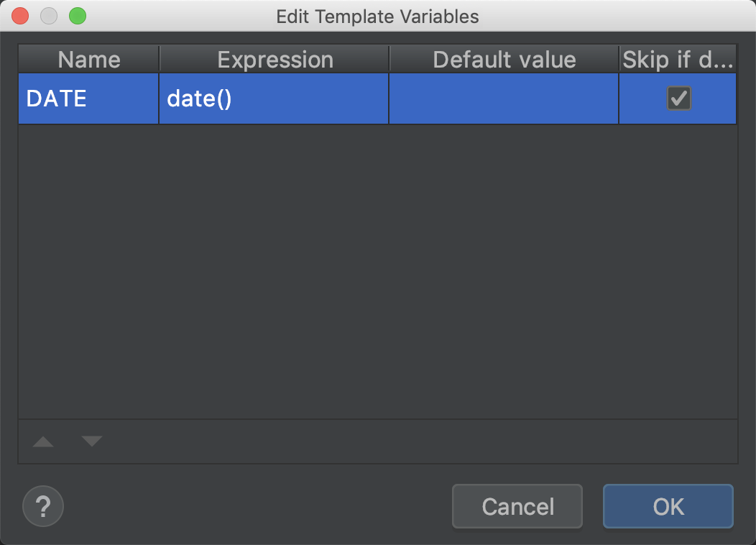
Task: Edit the date() expression cell
Action: tap(274, 99)
